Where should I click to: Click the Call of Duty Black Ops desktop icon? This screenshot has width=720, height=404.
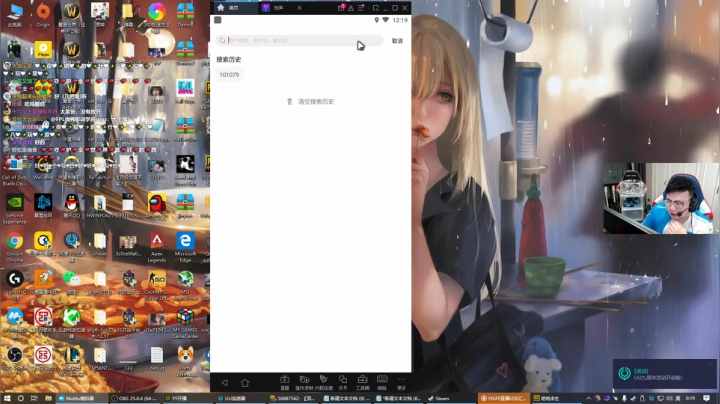click(x=14, y=170)
